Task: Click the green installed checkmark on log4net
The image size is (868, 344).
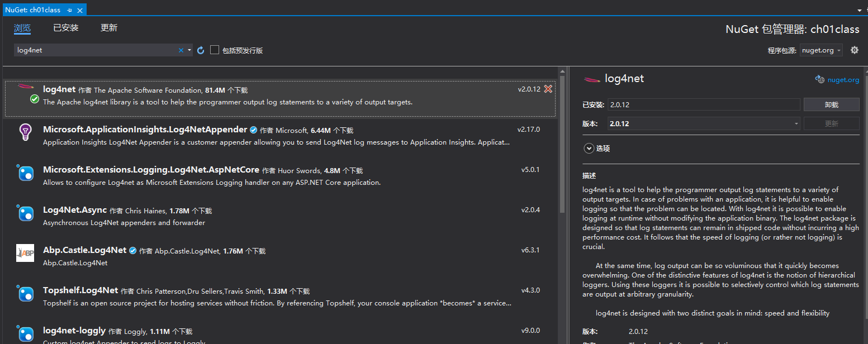Action: (34, 99)
